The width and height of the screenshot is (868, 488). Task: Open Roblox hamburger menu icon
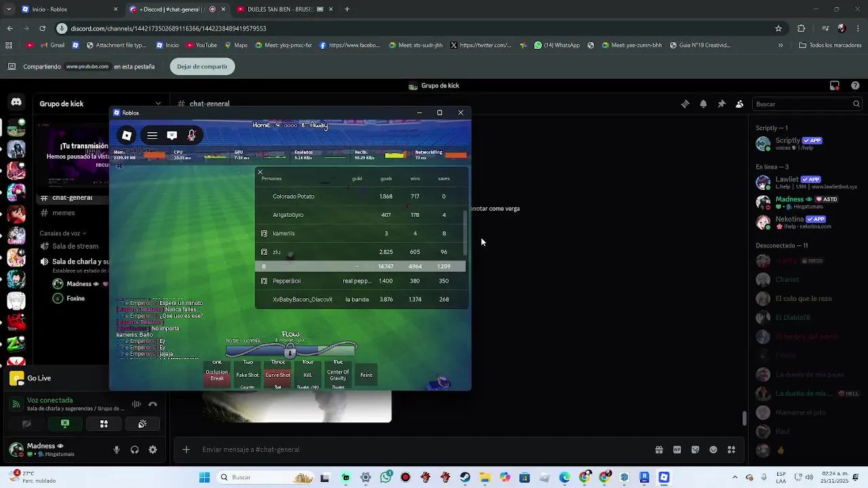click(152, 136)
